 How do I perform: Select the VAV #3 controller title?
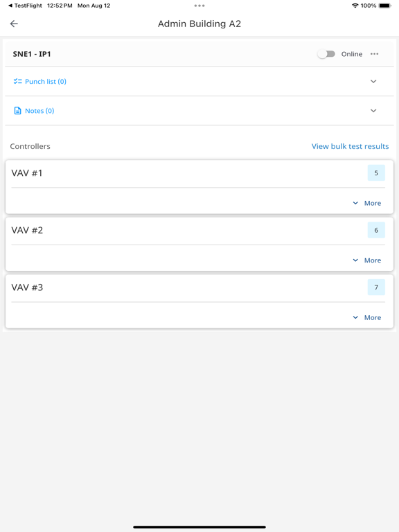(27, 287)
